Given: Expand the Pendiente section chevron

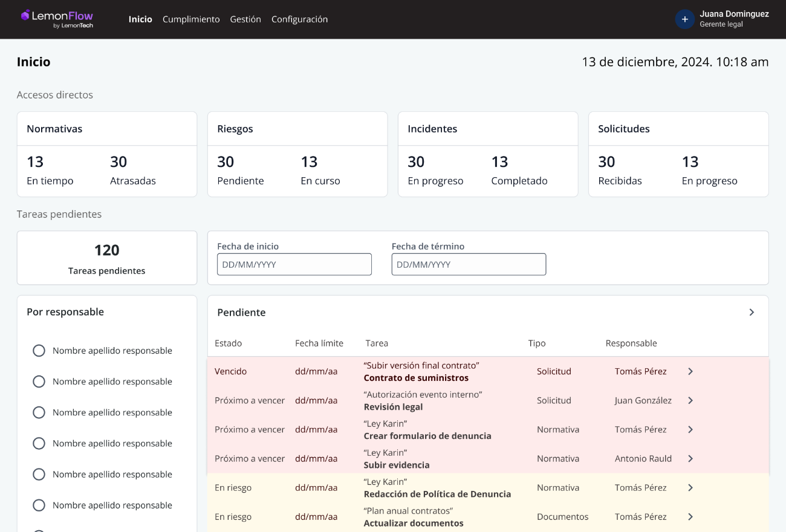Looking at the screenshot, I should click(x=752, y=313).
